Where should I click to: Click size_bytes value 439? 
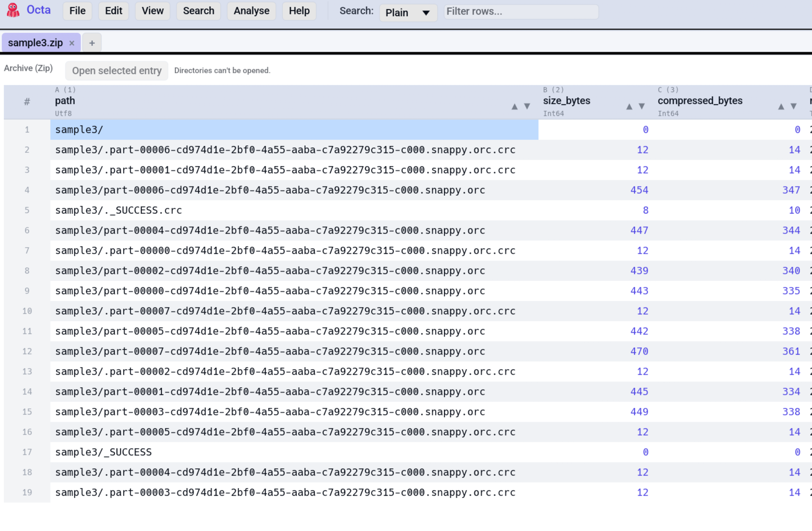[639, 271]
